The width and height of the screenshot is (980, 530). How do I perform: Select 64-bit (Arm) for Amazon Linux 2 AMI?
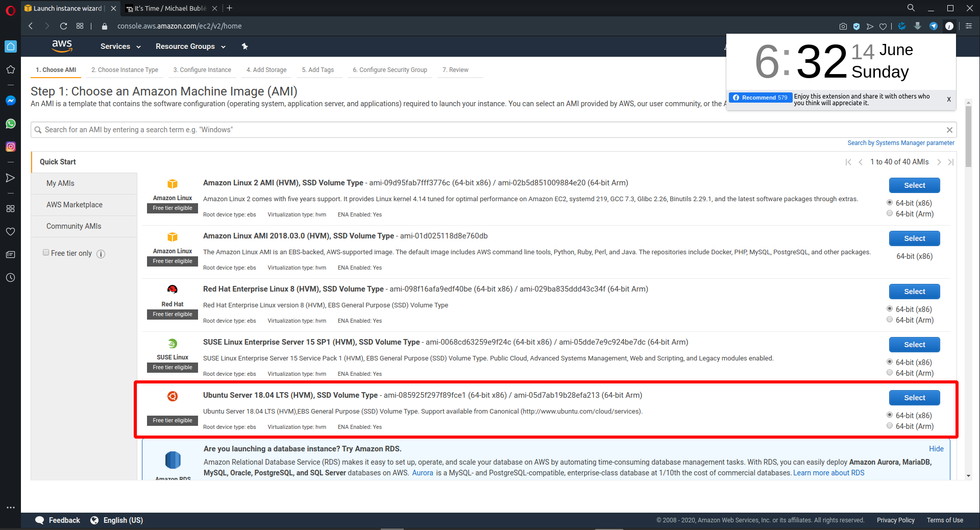[x=890, y=213]
